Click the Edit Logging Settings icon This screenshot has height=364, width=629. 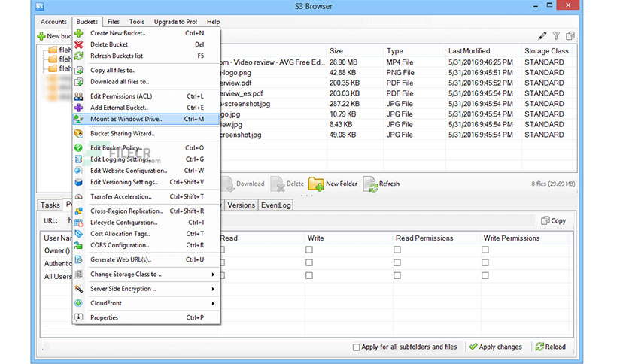(x=78, y=159)
